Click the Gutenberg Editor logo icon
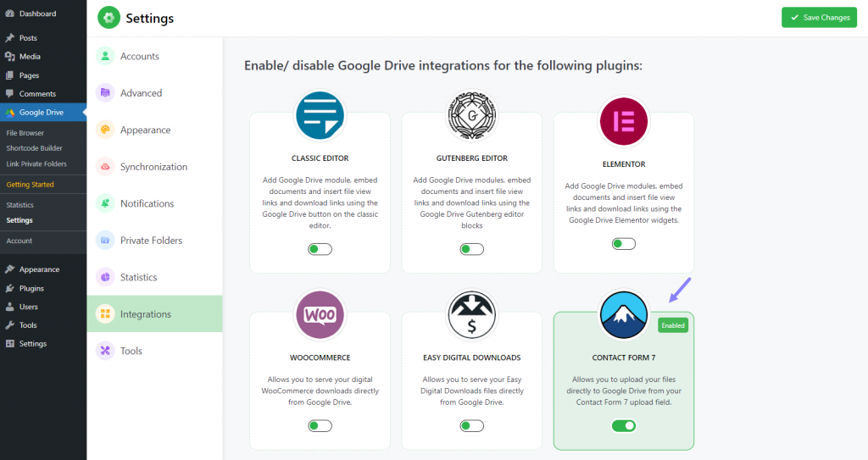The image size is (868, 460). [x=472, y=115]
